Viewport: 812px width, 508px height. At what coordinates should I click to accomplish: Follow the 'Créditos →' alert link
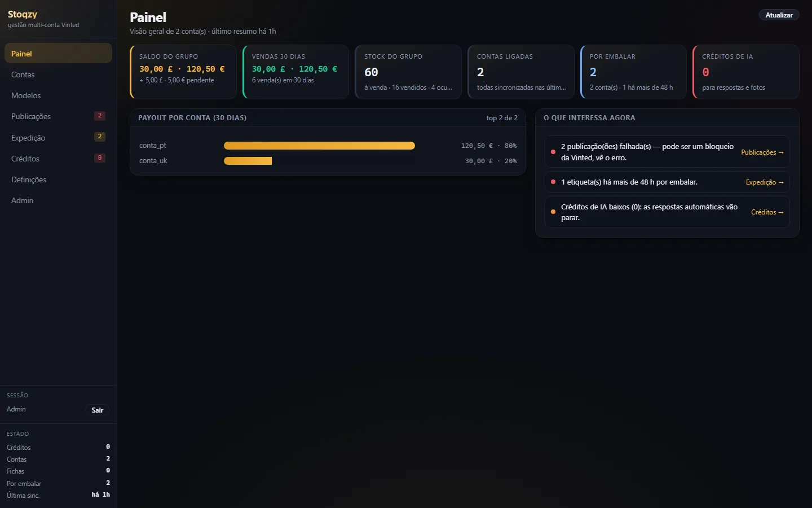tap(767, 212)
